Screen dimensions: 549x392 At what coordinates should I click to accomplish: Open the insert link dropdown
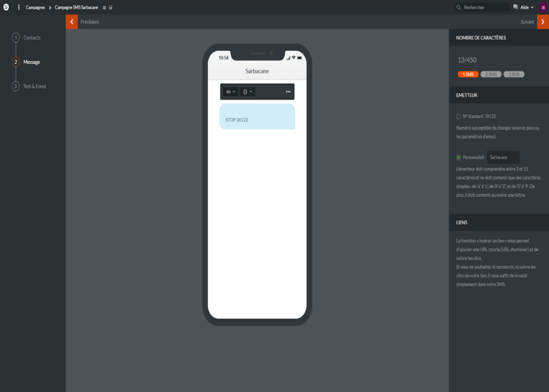pyautogui.click(x=231, y=91)
